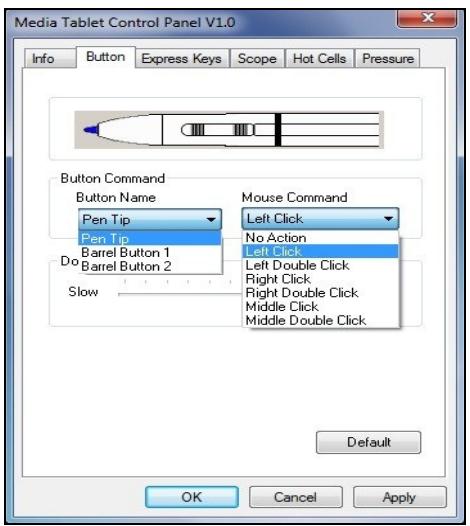Collapse the Button Name dropdown showing Pen Tip
This screenshot has height=526, width=470.
click(x=150, y=219)
